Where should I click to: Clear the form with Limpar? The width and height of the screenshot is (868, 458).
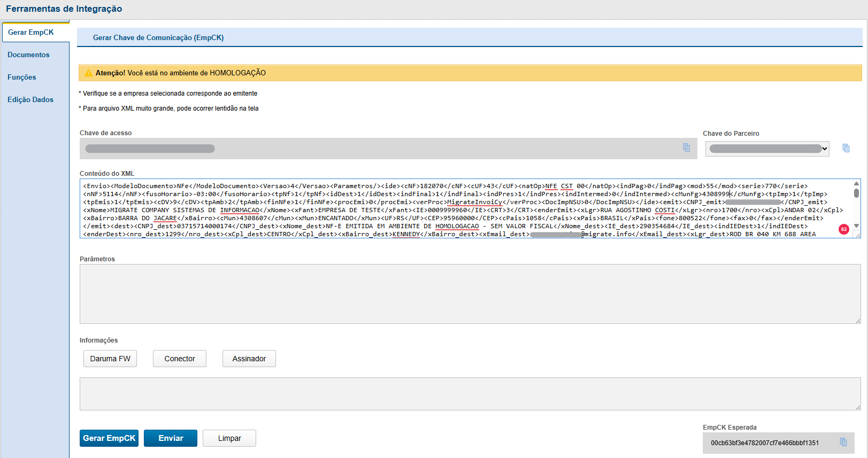tap(229, 438)
